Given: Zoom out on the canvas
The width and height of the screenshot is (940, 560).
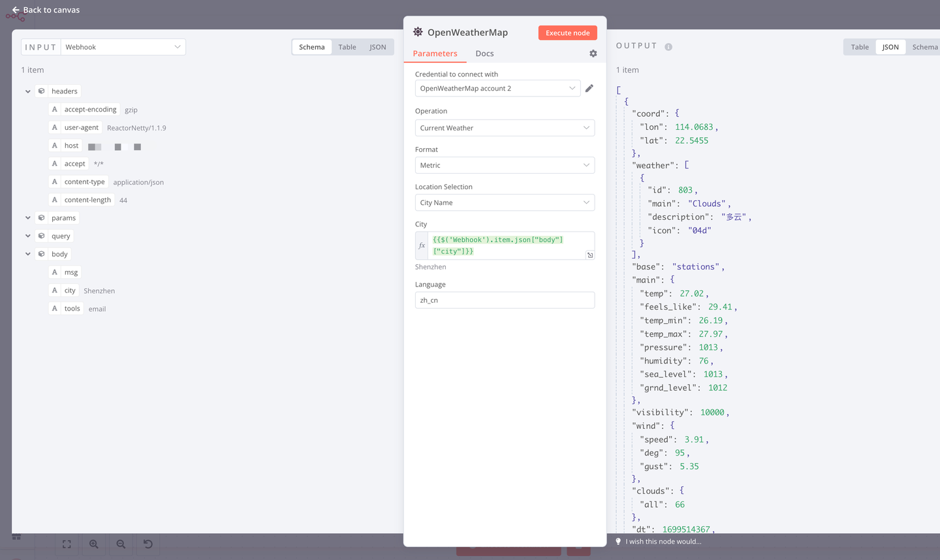Looking at the screenshot, I should (121, 544).
